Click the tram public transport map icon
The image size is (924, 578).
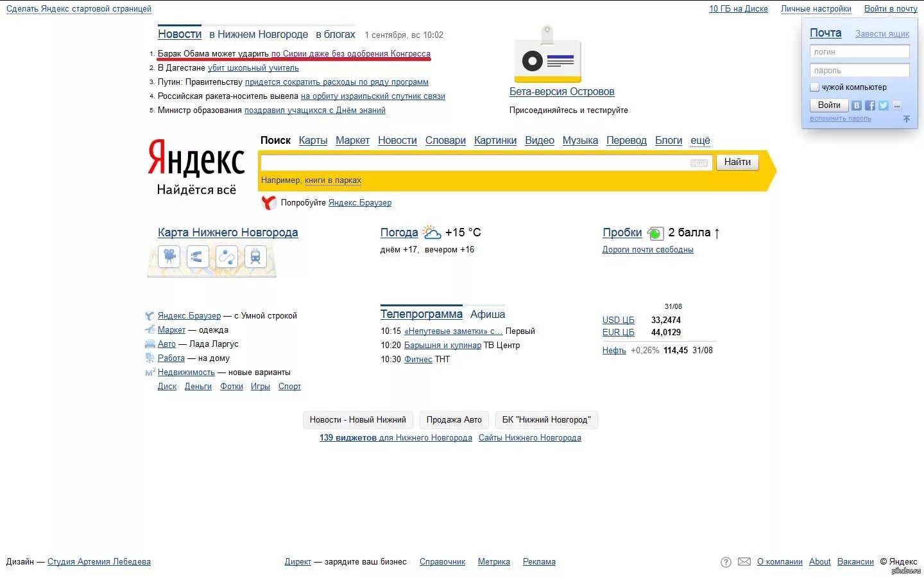coord(255,257)
